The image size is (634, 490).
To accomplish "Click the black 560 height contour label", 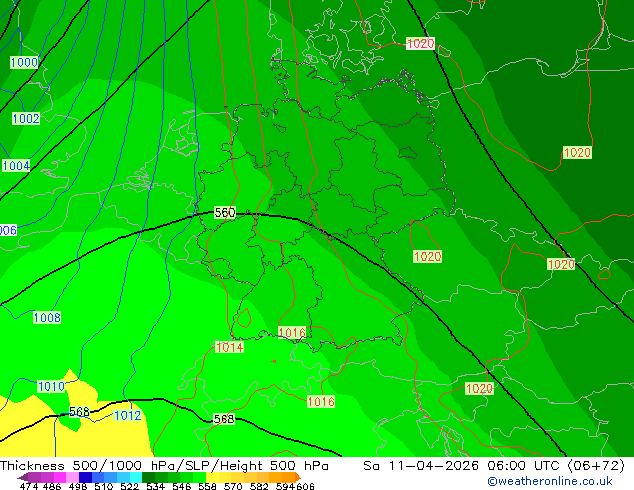I will coord(224,213).
